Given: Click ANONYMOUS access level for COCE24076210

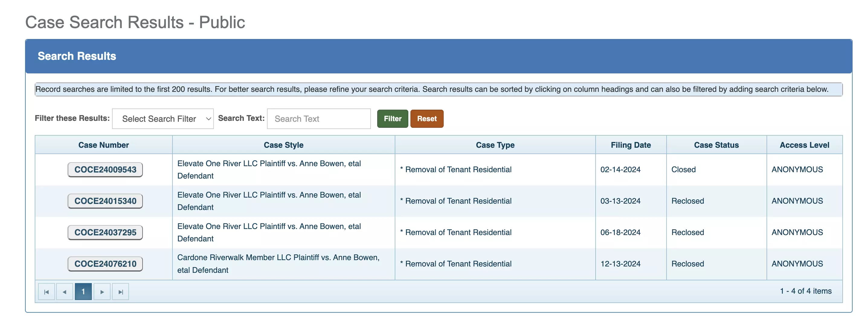Looking at the screenshot, I should tap(797, 264).
